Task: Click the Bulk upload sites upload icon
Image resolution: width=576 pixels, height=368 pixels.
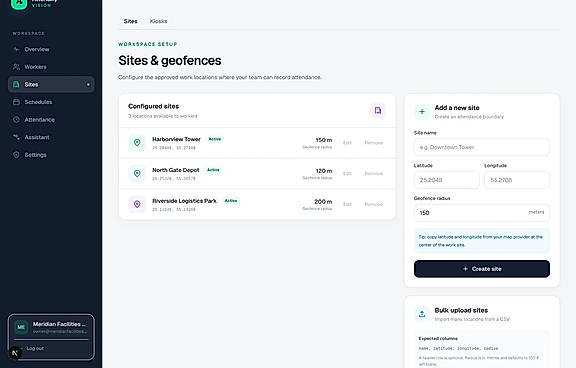Action: [422, 314]
